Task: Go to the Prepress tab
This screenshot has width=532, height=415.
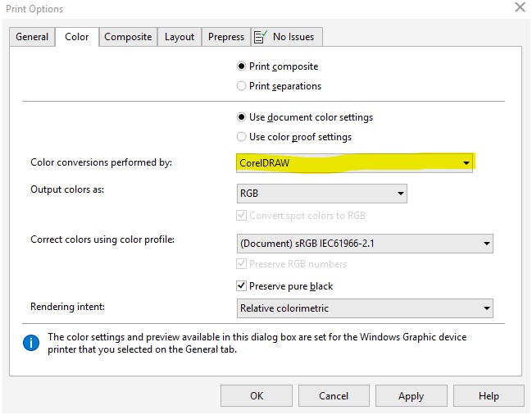Action: [226, 37]
